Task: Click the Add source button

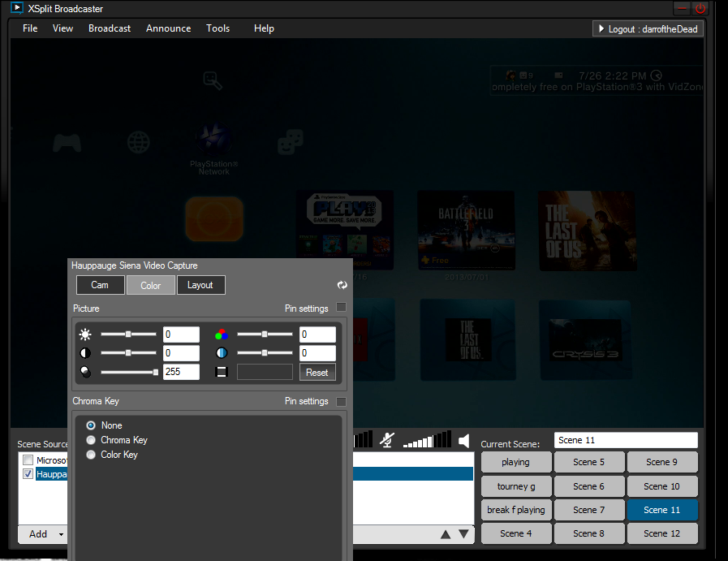Action: (x=38, y=534)
